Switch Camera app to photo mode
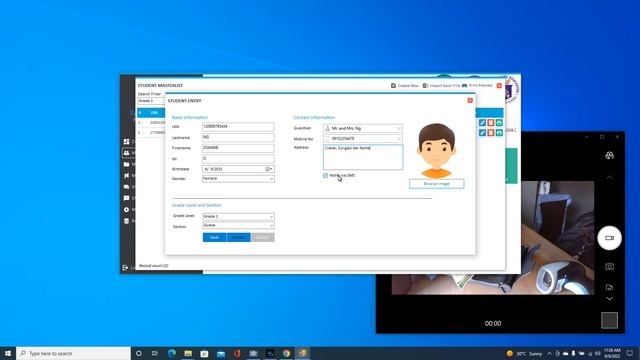The width and height of the screenshot is (640, 360). 609,267
